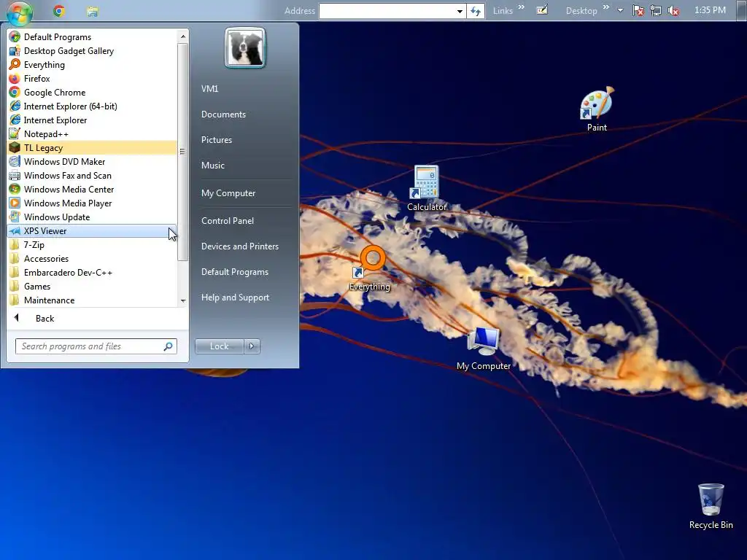Screen dimensions: 747x560
Task: Open VM1 user folder
Action: point(209,88)
